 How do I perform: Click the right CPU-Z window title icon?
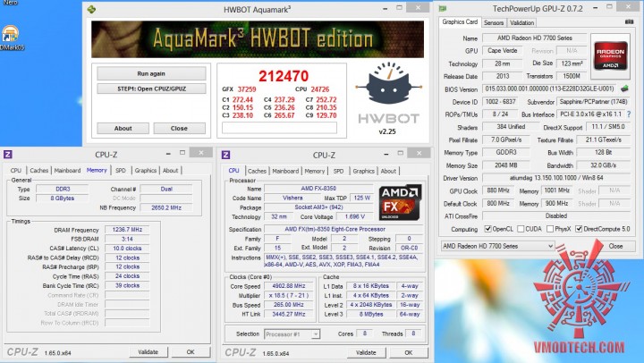tap(225, 155)
